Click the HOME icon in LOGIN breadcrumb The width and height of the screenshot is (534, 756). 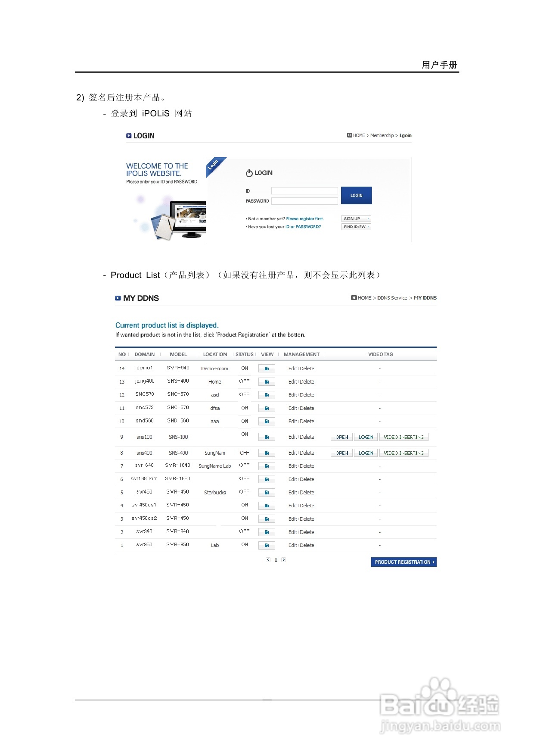tap(350, 135)
